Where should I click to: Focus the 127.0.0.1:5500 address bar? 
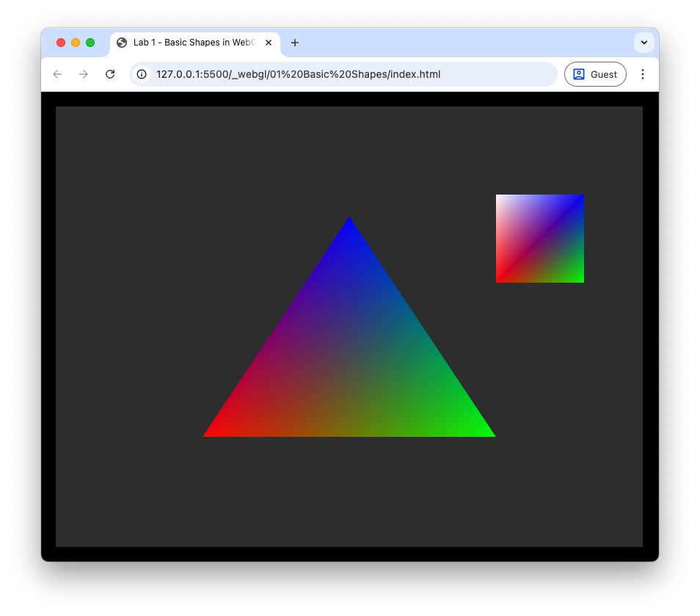[330, 74]
